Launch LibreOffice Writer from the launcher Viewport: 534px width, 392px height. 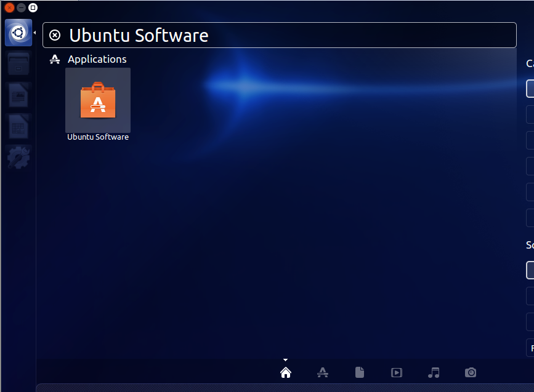click(x=18, y=95)
